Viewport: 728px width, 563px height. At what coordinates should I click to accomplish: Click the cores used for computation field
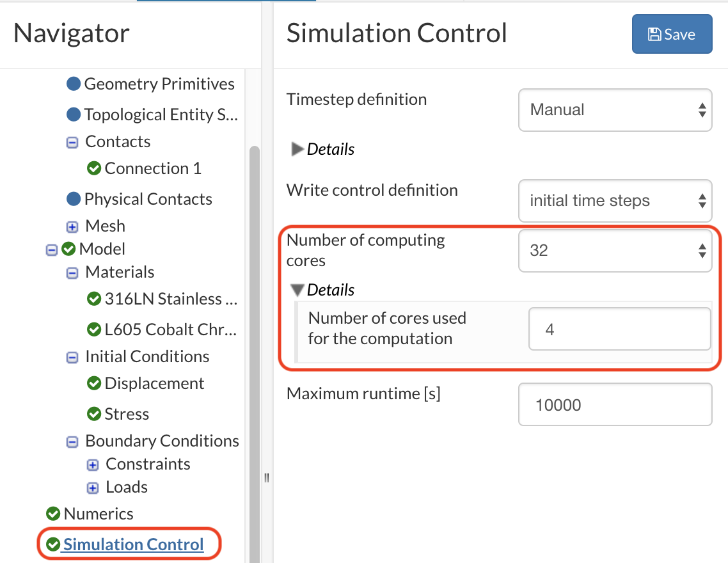coord(619,329)
